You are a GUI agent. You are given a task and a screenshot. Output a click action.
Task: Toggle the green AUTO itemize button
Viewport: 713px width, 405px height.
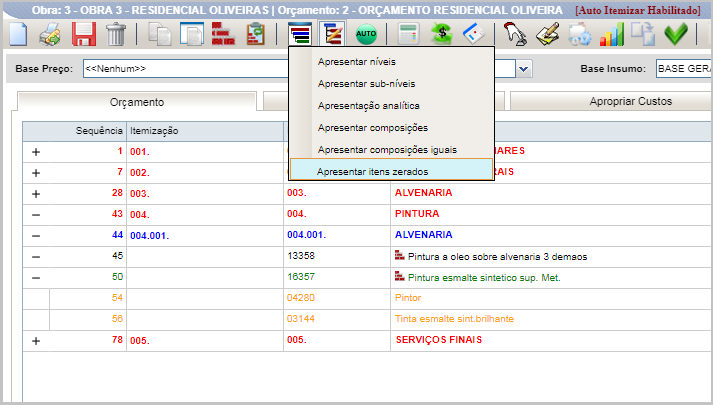click(x=366, y=34)
